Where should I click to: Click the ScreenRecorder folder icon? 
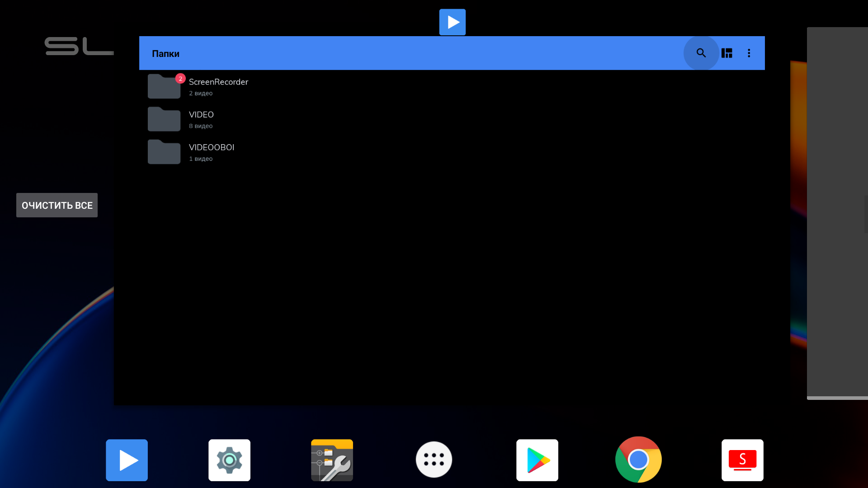tap(164, 87)
